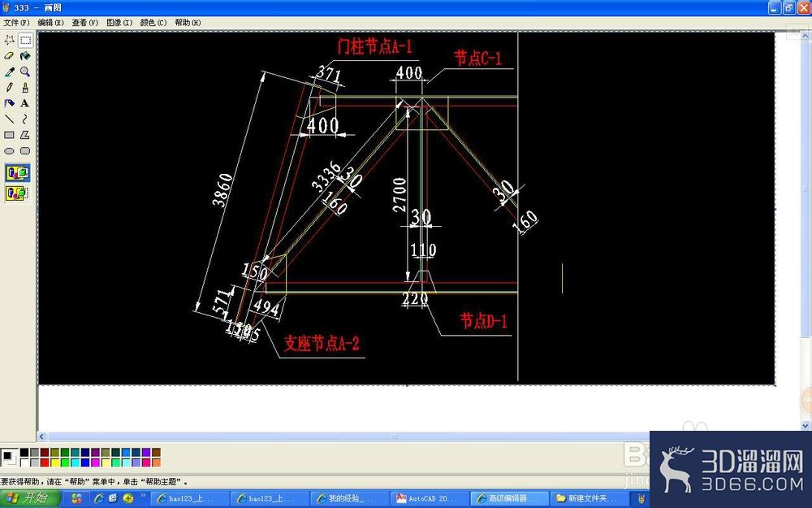Enable transparent selection mode option
Image resolution: width=812 pixels, height=508 pixels.
[18, 193]
